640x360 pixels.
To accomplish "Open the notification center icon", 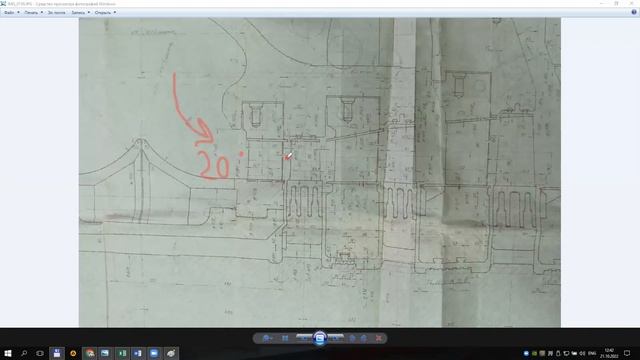I will click(x=627, y=353).
